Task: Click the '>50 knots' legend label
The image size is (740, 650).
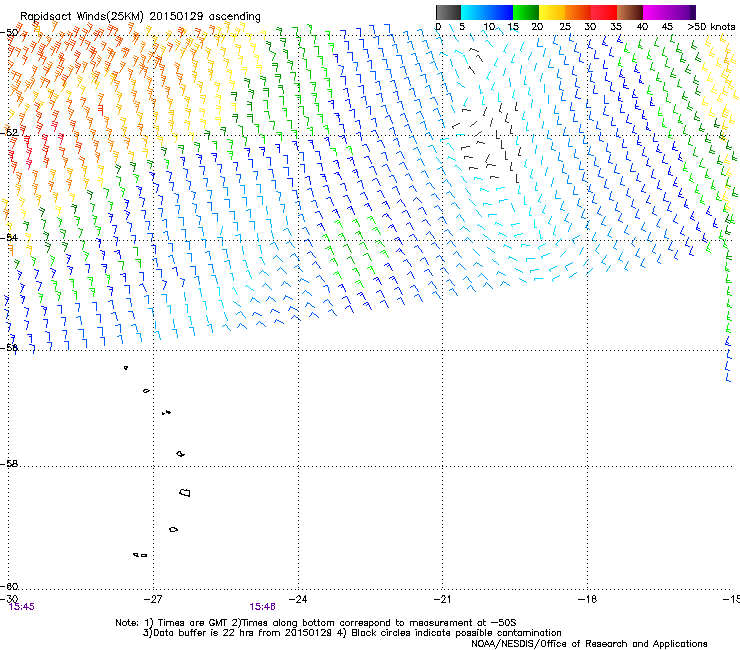Action: pos(711,27)
